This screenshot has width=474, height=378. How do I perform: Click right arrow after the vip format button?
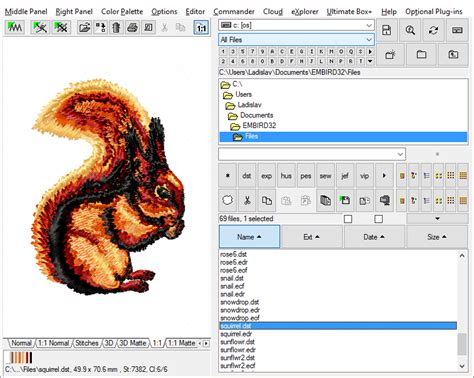coord(384,175)
